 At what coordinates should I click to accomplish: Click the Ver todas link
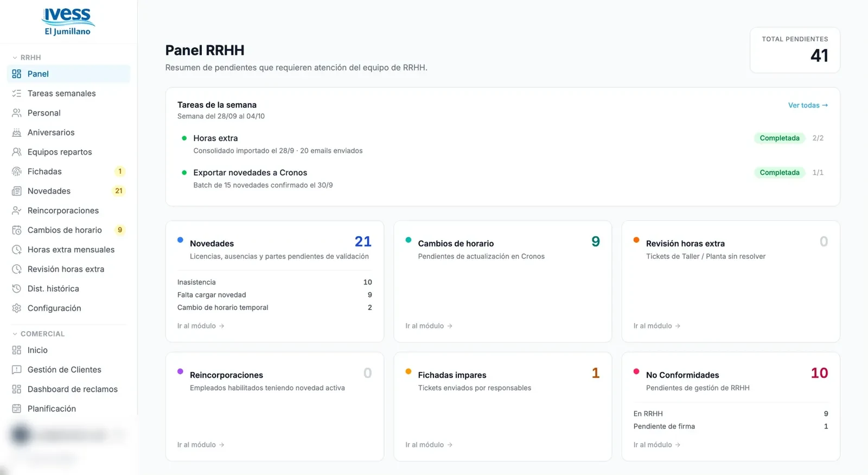(x=808, y=105)
